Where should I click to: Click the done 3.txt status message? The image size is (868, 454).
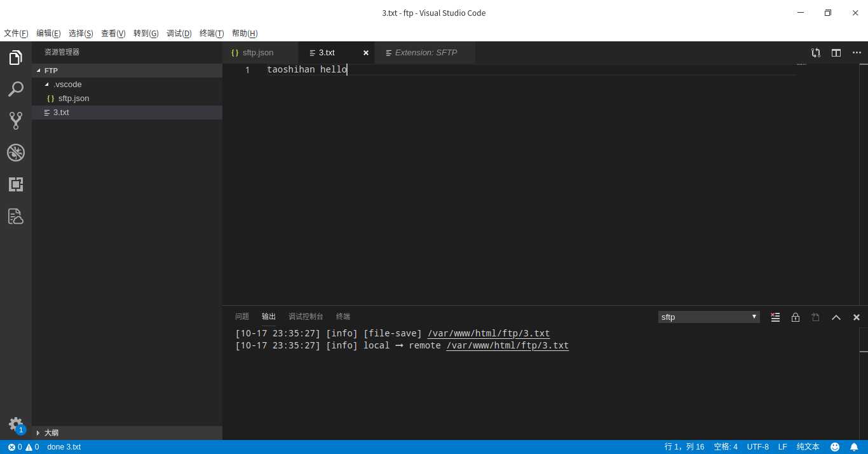[64, 447]
